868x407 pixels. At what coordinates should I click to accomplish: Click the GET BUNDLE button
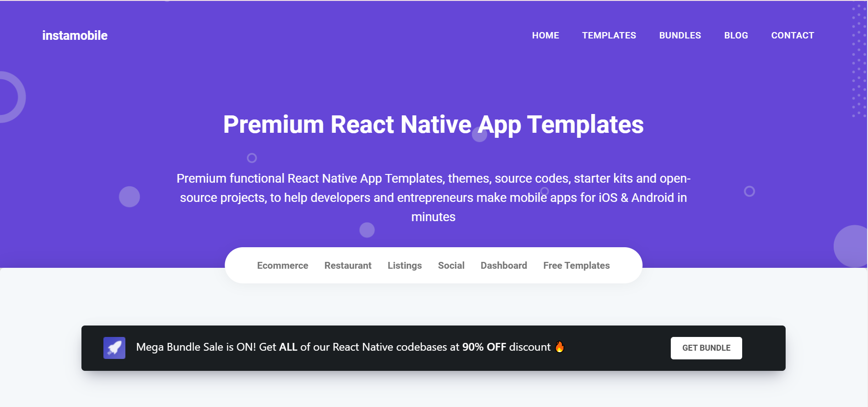(706, 348)
